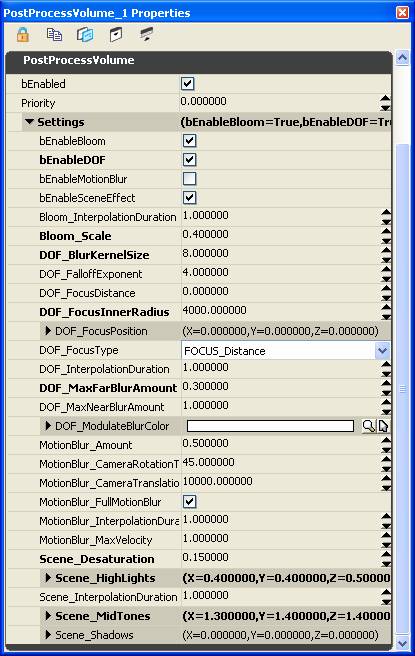The image size is (415, 656).
Task: Click the Bloom_Scale value field
Action: (281, 235)
